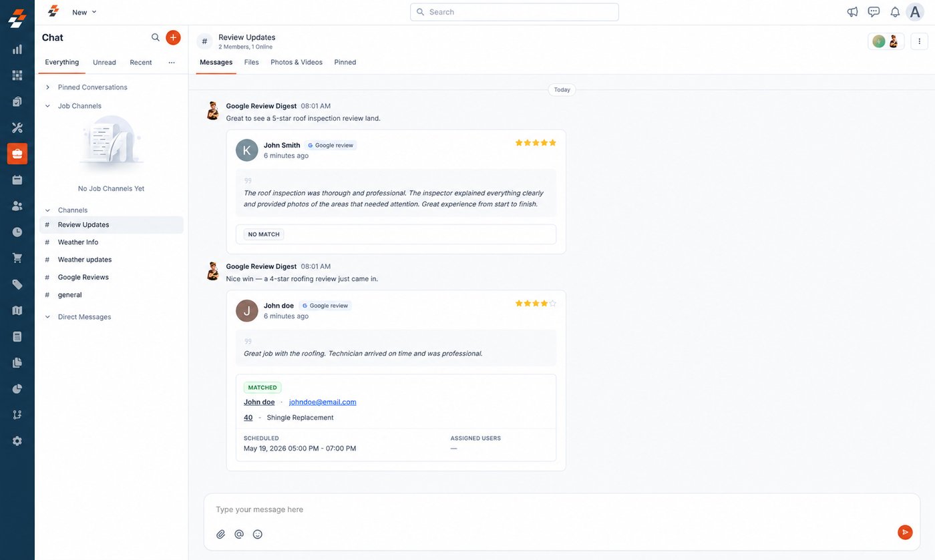
Task: Click the attachment paperclip icon
Action: pos(221,534)
